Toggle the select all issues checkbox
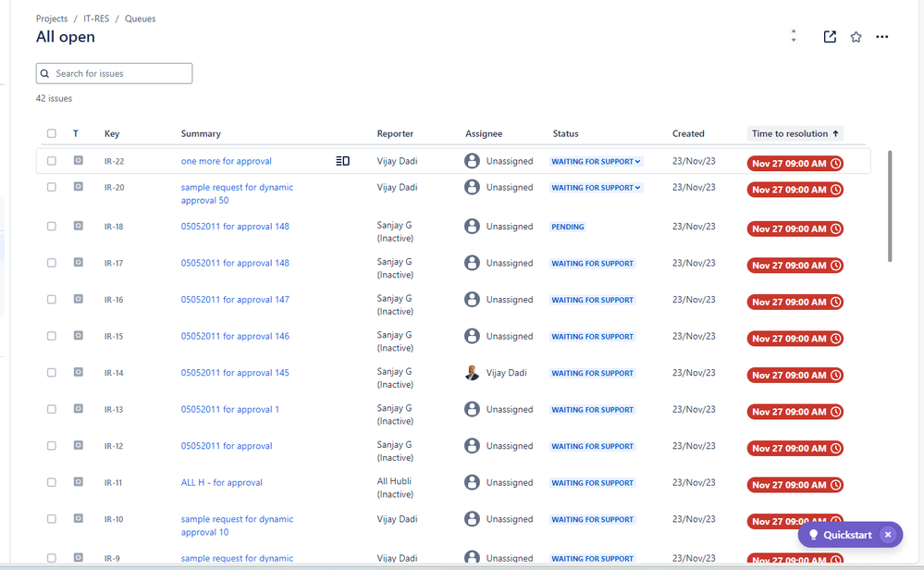This screenshot has height=570, width=924. pyautogui.click(x=52, y=133)
